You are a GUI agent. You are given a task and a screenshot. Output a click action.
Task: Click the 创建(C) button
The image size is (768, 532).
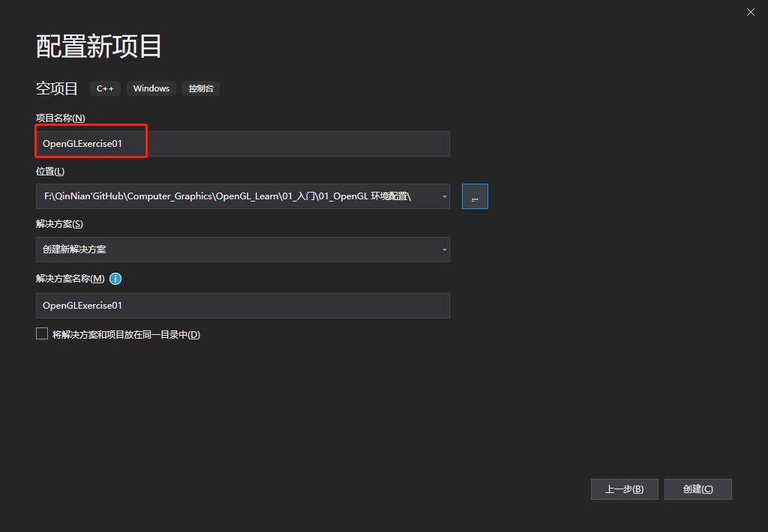697,489
